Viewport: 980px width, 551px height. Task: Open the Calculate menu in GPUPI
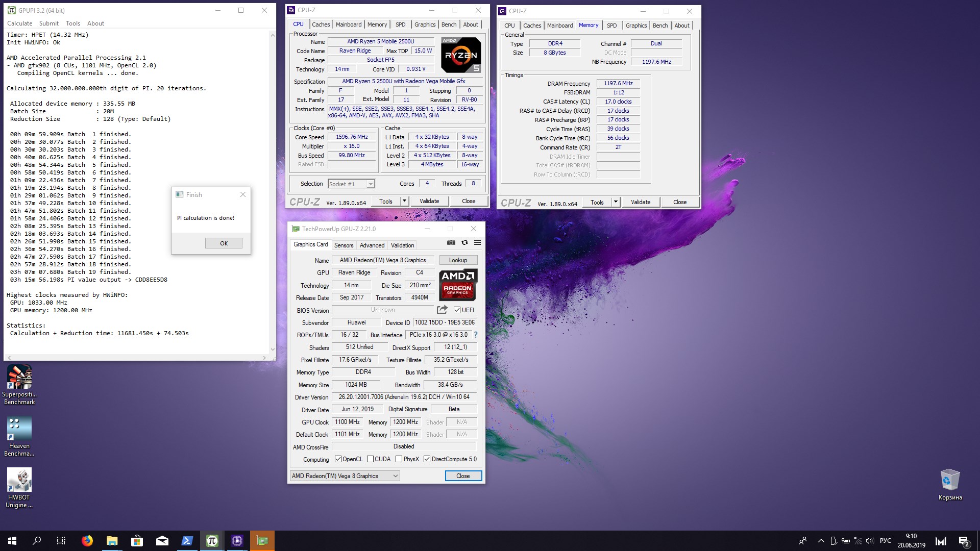(19, 23)
